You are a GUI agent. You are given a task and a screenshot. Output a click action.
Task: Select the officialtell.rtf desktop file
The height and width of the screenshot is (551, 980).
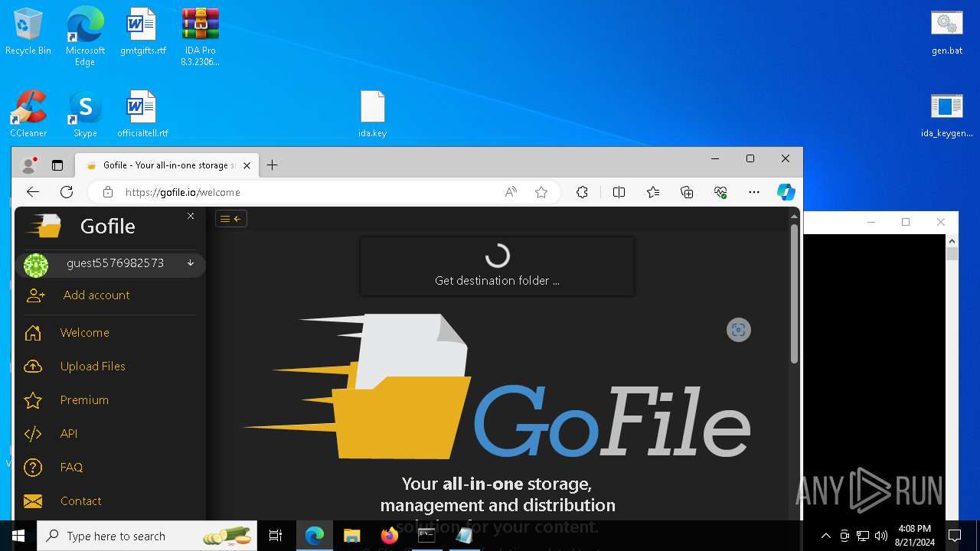coord(142,114)
